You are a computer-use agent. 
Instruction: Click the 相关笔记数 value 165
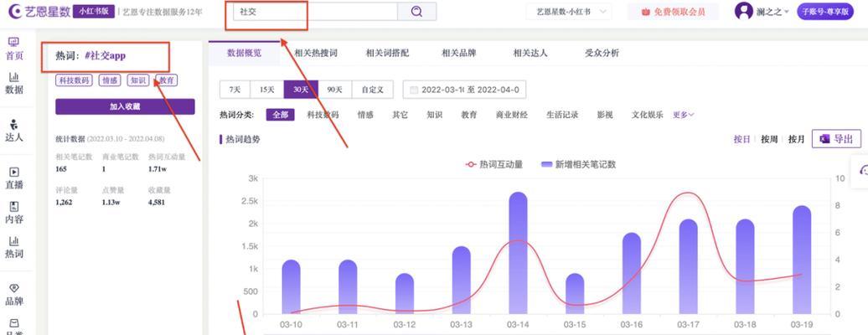tap(61, 169)
